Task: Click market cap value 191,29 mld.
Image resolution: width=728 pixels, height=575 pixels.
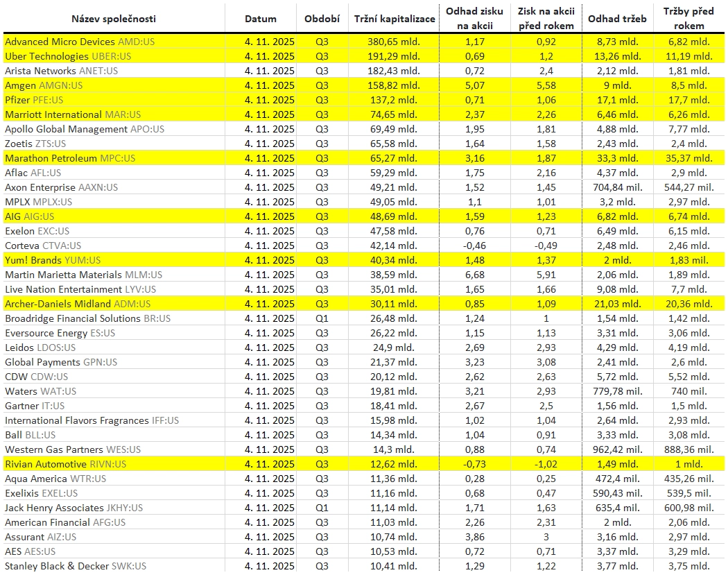Action: [394, 56]
